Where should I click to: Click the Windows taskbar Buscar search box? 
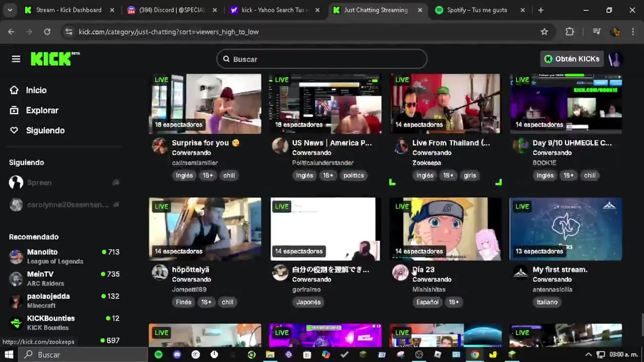[x=84, y=354]
